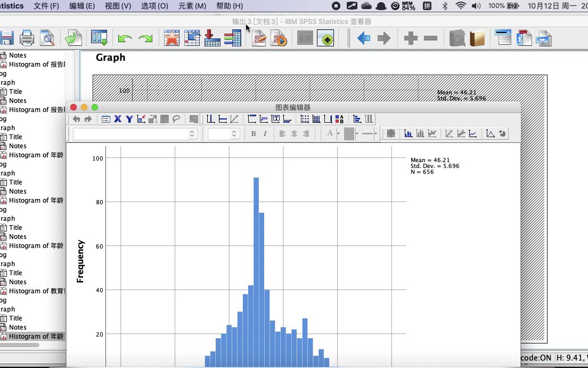Toggle Bold B formatting button
Viewport: 588px width, 368px height.
click(254, 134)
